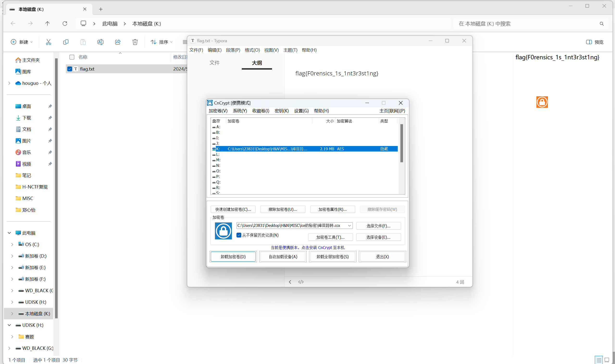Open the 密钥(K) menu in CnCrypt
This screenshot has width=615, height=364.
pos(281,111)
